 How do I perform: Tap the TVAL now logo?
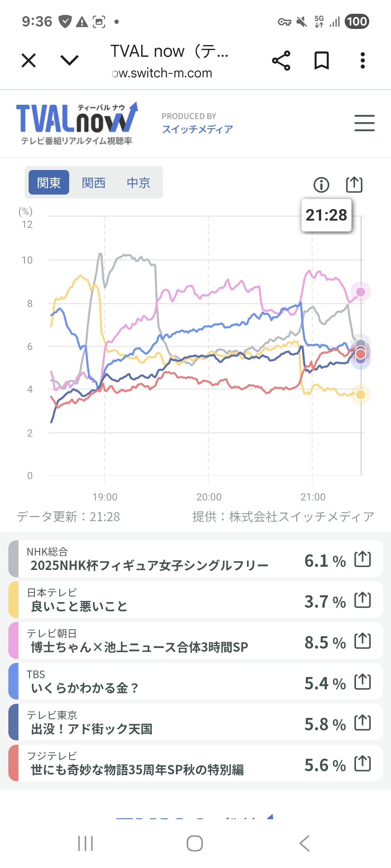(x=77, y=123)
